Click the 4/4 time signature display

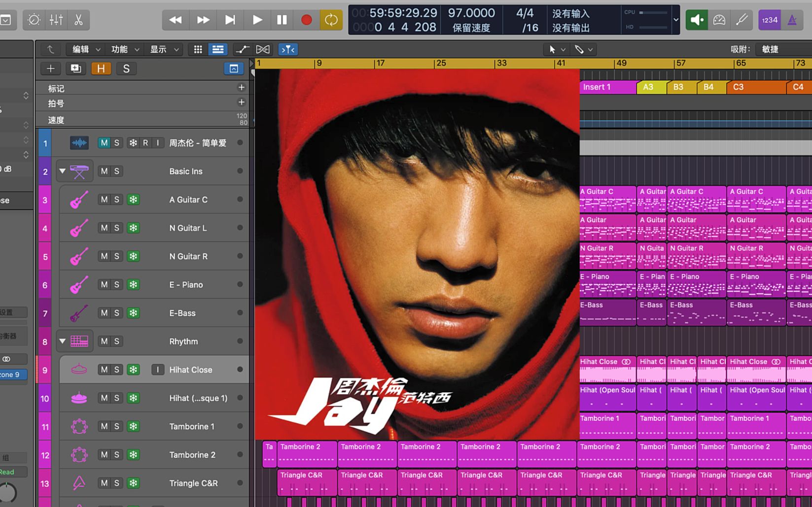[525, 13]
